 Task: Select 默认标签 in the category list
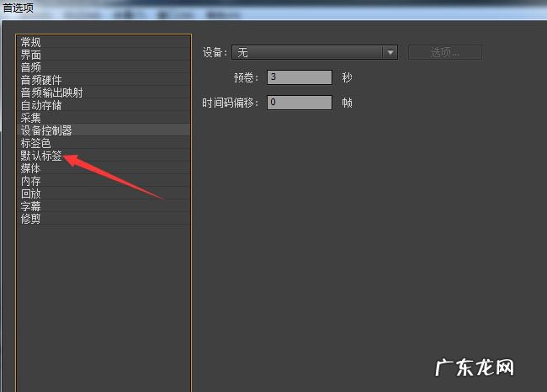point(104,155)
